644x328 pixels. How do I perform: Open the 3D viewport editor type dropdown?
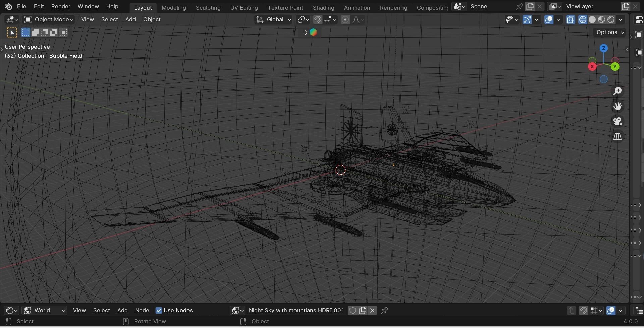12,19
